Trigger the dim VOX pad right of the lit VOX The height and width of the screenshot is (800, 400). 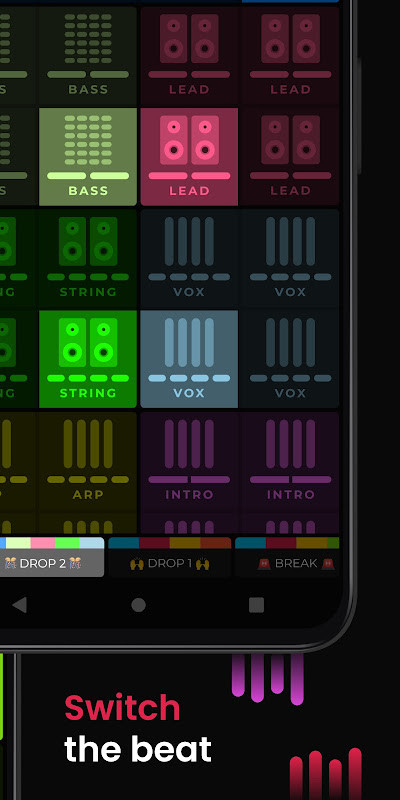(290, 359)
